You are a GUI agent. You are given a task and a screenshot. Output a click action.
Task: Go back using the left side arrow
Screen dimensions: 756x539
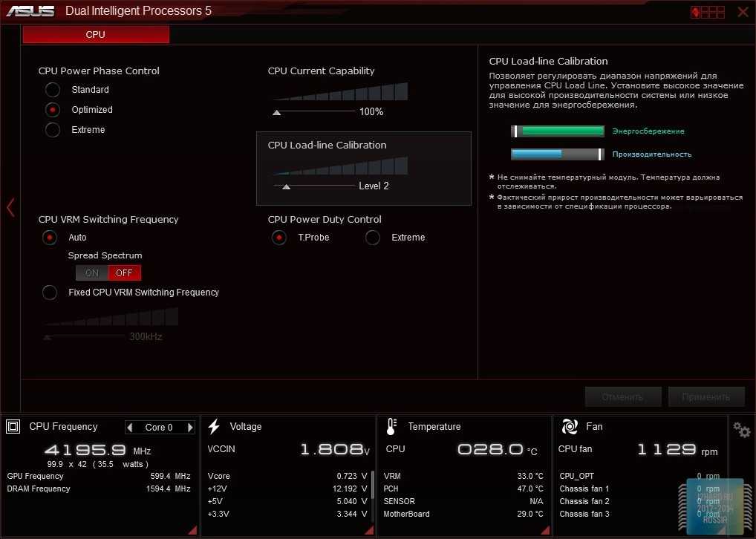[10, 207]
